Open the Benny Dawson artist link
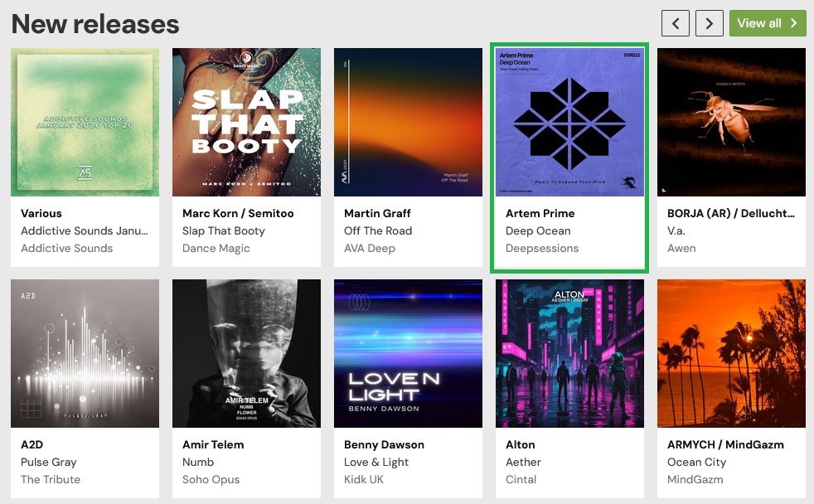This screenshot has width=814, height=504. point(384,444)
